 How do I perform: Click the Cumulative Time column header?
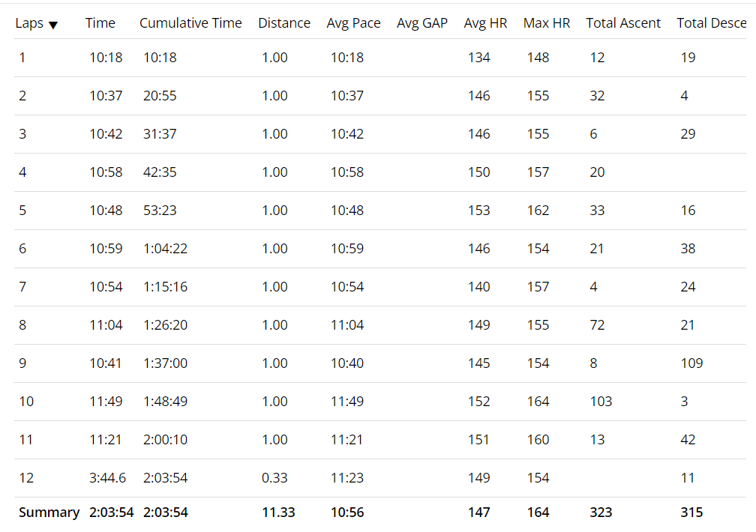point(190,23)
